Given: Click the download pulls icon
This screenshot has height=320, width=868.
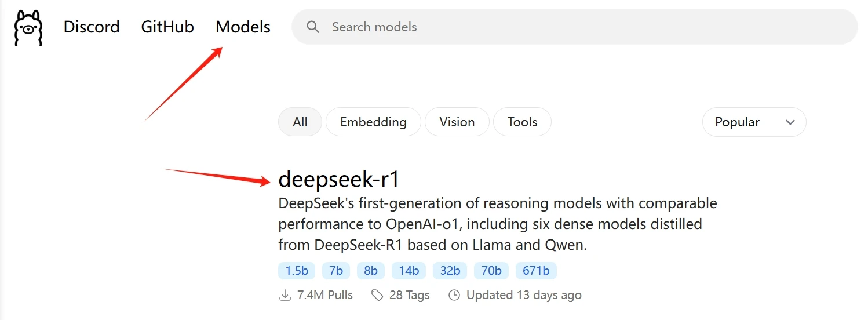Looking at the screenshot, I should [x=285, y=295].
